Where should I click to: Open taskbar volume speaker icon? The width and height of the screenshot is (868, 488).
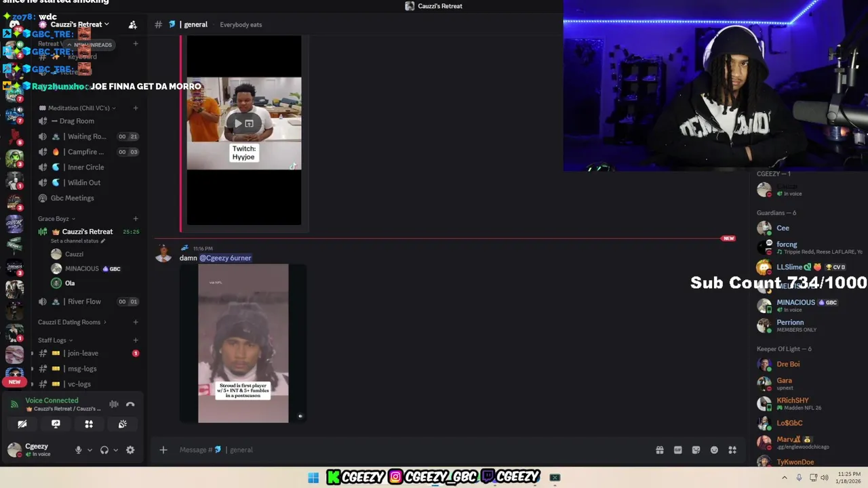pyautogui.click(x=825, y=478)
